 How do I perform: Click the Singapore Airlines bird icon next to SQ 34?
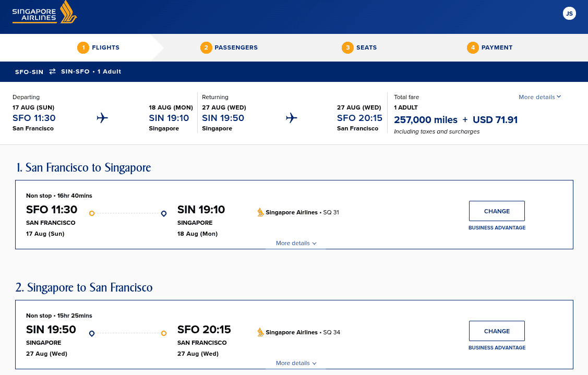(260, 332)
